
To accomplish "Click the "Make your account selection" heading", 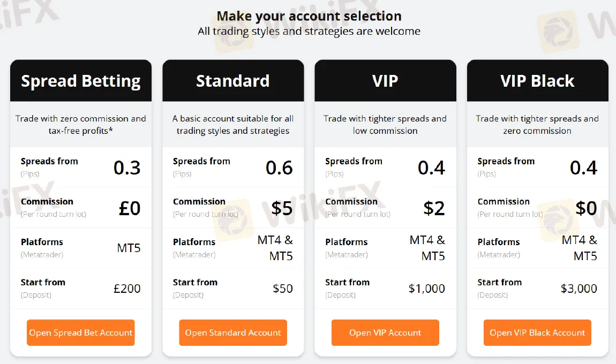I will point(309,16).
